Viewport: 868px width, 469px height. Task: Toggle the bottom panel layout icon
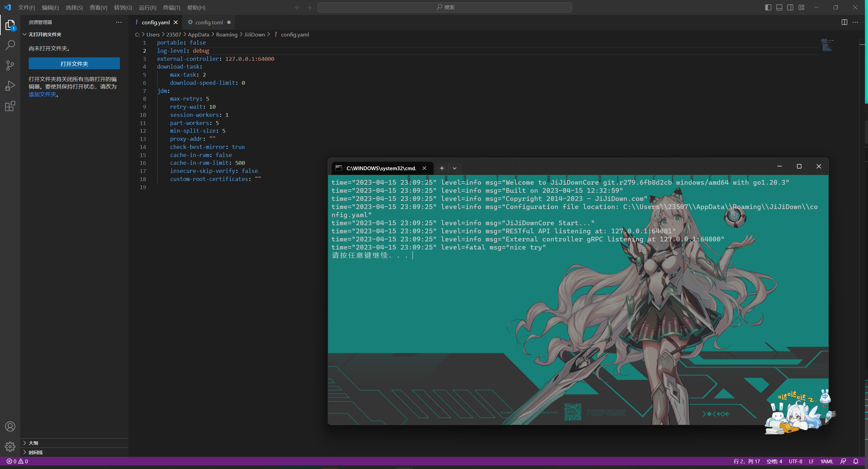(x=779, y=7)
